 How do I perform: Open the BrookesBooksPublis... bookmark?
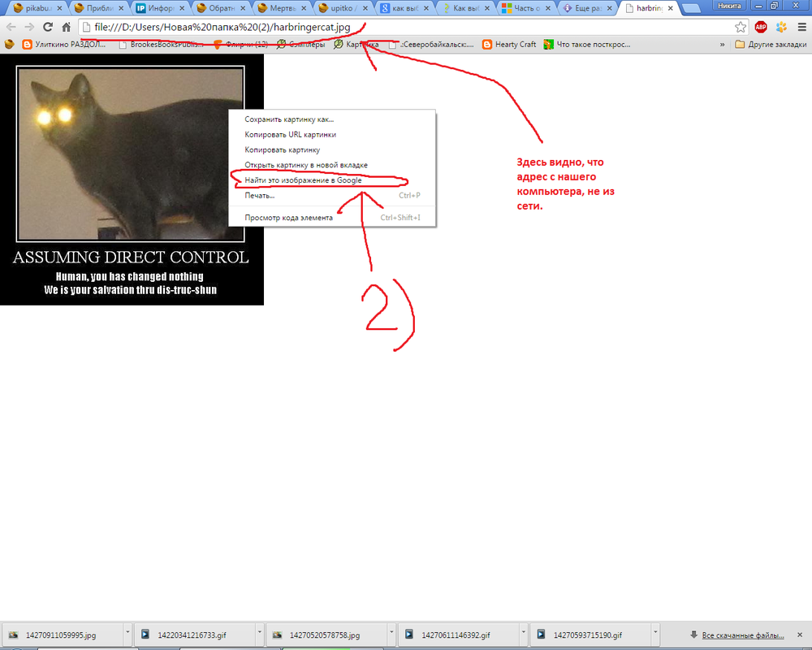[x=161, y=45]
